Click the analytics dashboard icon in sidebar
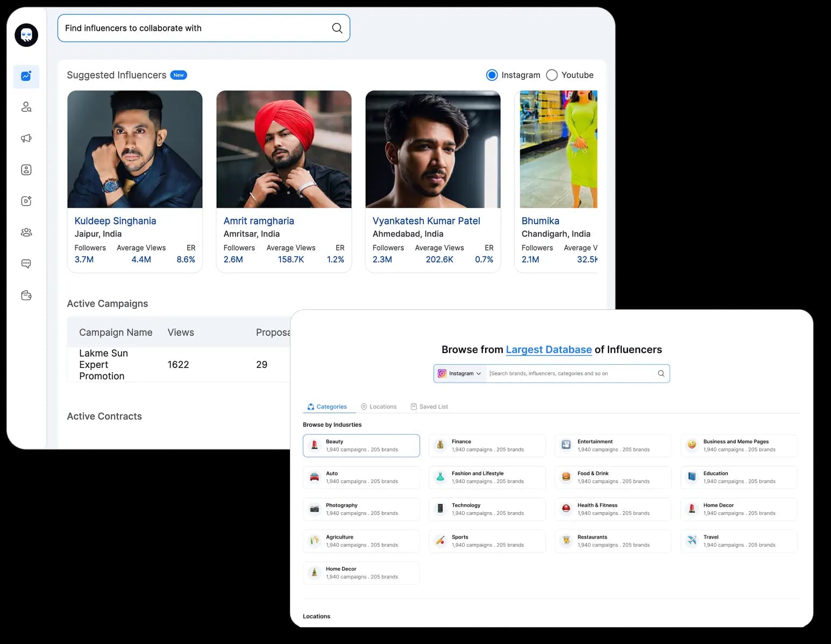This screenshot has height=644, width=831. (26, 76)
